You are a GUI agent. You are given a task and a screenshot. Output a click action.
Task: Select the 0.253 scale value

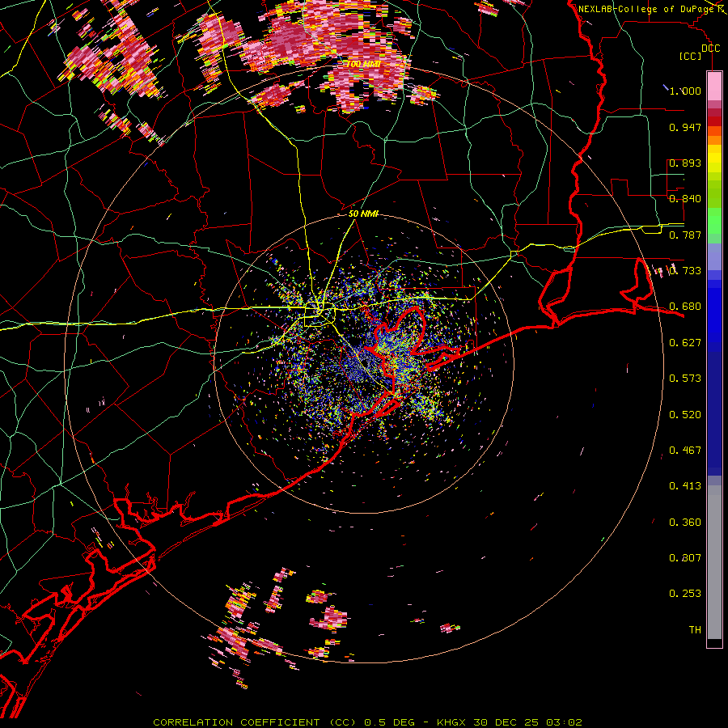[685, 594]
